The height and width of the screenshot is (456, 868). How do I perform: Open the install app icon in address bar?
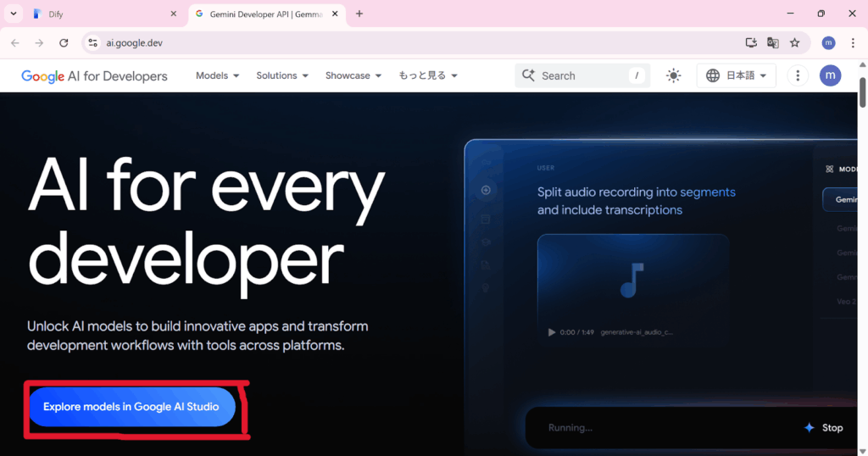(x=751, y=42)
